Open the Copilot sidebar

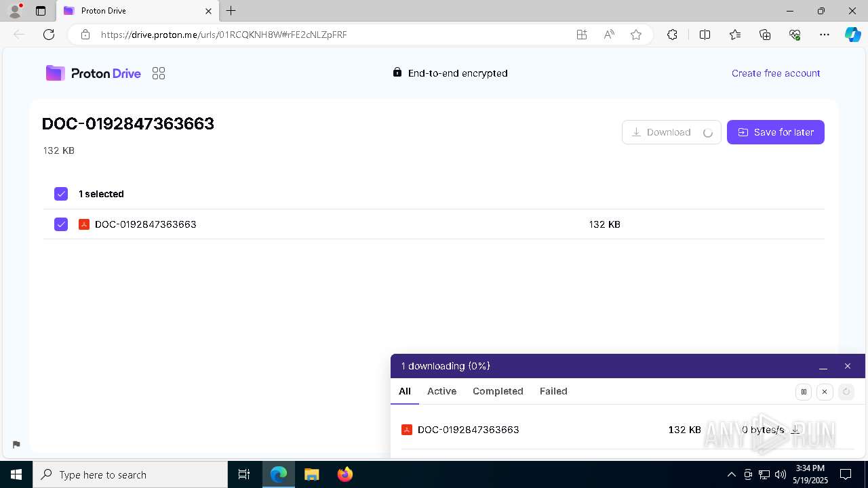click(852, 35)
